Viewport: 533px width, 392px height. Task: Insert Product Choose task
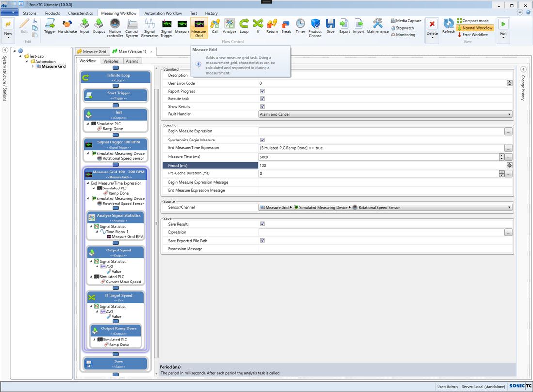point(315,28)
